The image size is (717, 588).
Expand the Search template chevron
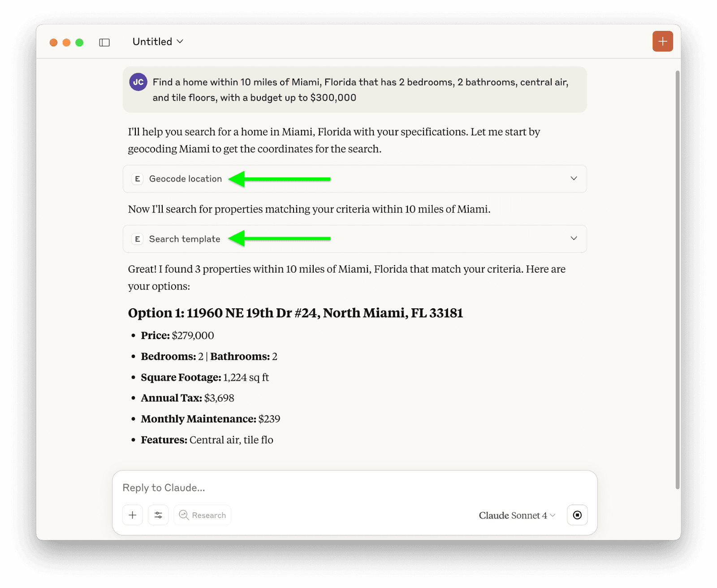point(574,238)
